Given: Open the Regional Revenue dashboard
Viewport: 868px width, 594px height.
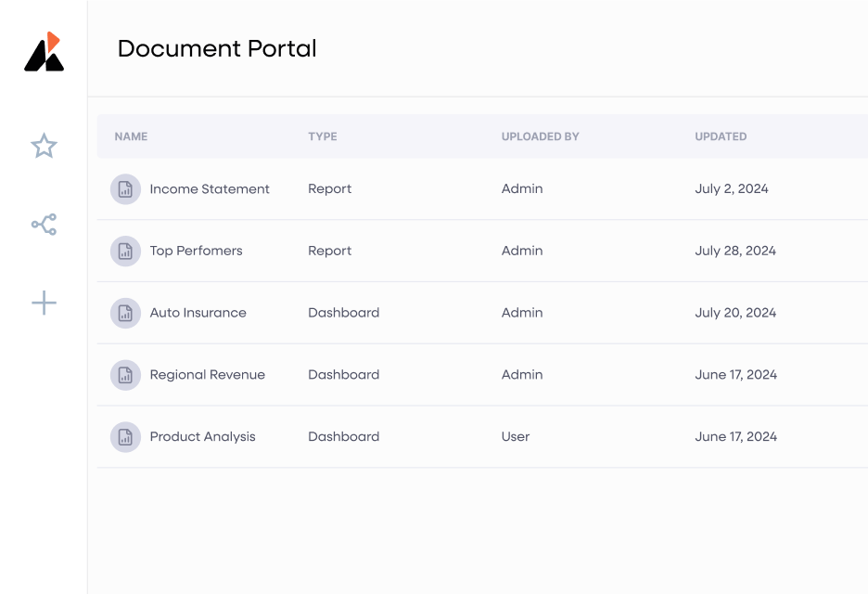Looking at the screenshot, I should pos(207,375).
